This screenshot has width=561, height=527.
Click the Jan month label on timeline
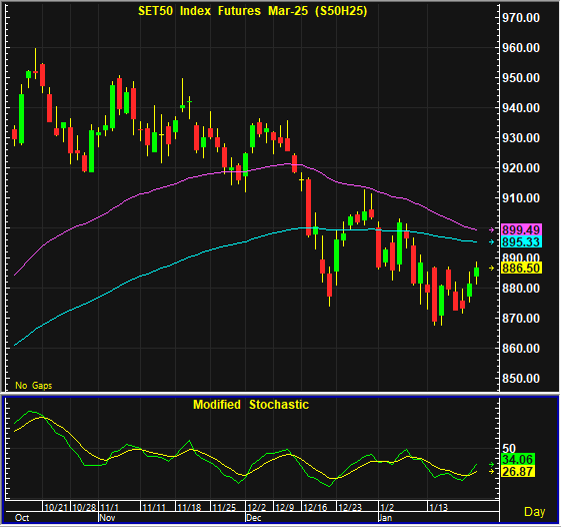(385, 518)
